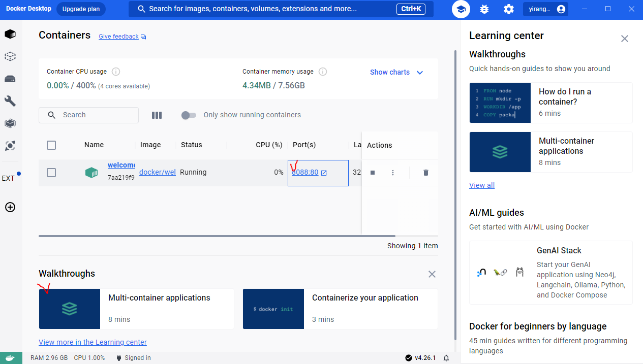Click the notifications bell icon
Screen dimensions: 643x364
[446, 358]
